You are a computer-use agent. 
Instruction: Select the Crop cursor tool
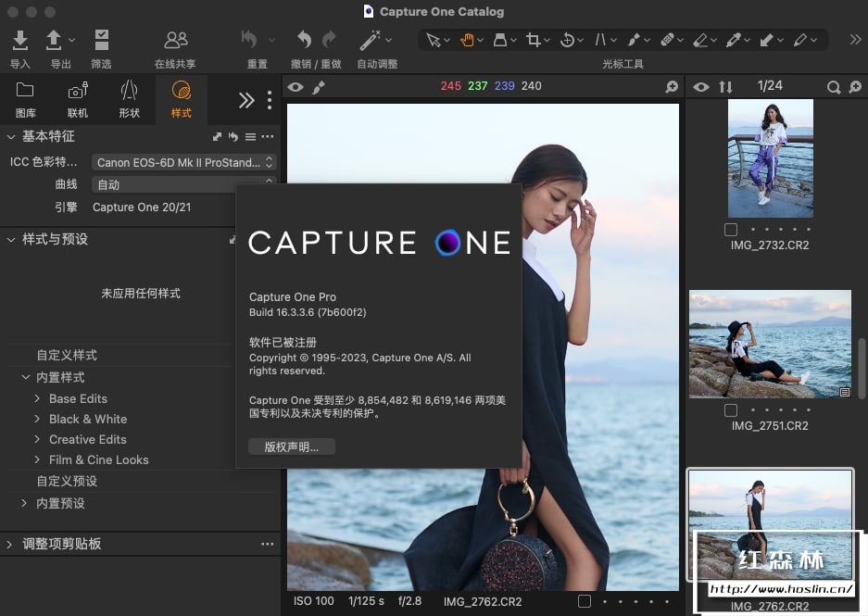point(533,40)
